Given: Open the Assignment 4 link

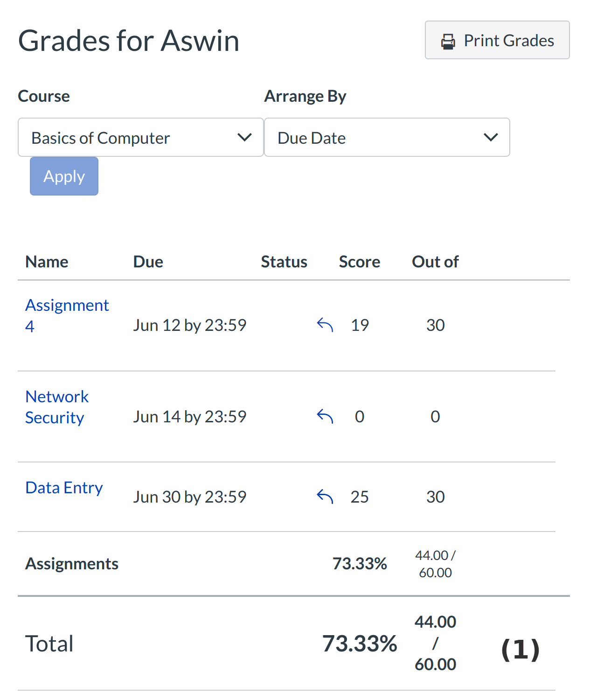Looking at the screenshot, I should pyautogui.click(x=67, y=315).
